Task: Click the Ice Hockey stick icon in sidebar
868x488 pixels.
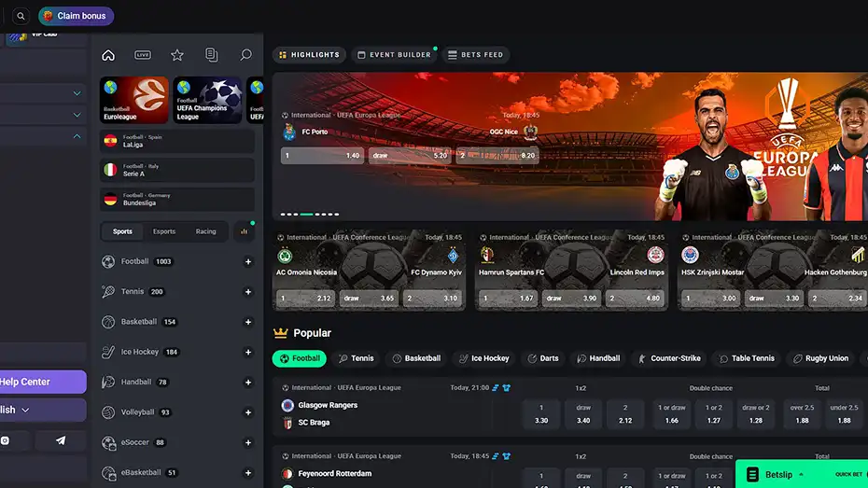Action: tap(108, 352)
